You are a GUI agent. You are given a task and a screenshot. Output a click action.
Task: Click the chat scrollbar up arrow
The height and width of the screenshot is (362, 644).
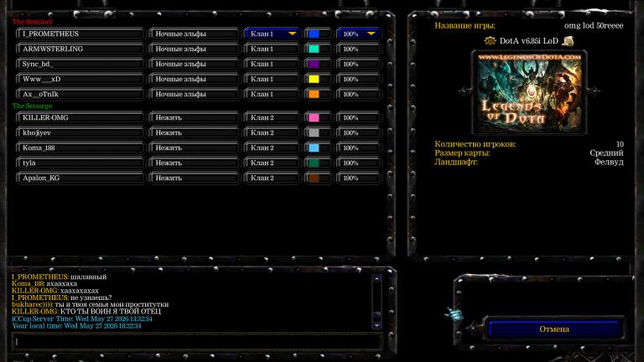click(x=377, y=279)
